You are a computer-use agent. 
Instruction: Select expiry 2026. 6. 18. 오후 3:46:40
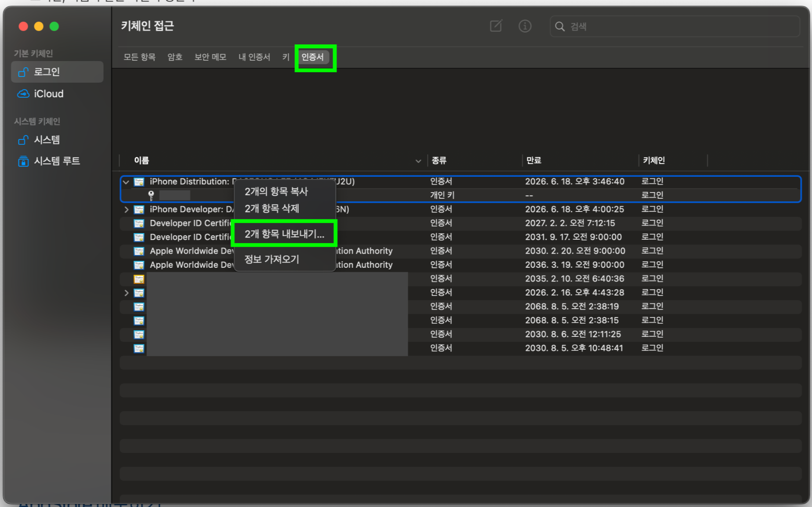pos(574,181)
